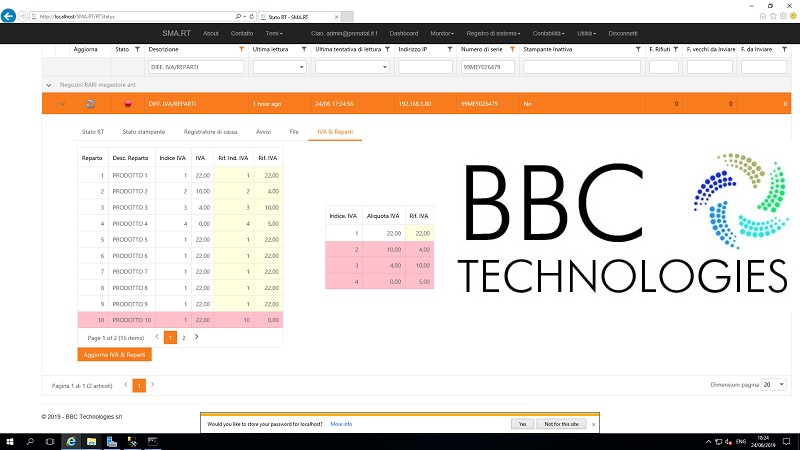
Task: Open Task View on taskbar
Action: 49,442
